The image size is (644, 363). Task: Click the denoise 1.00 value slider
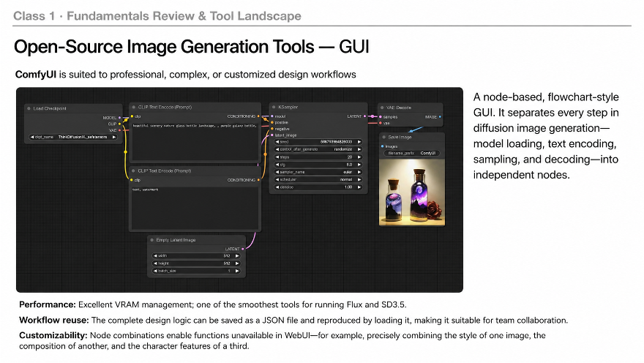point(318,187)
